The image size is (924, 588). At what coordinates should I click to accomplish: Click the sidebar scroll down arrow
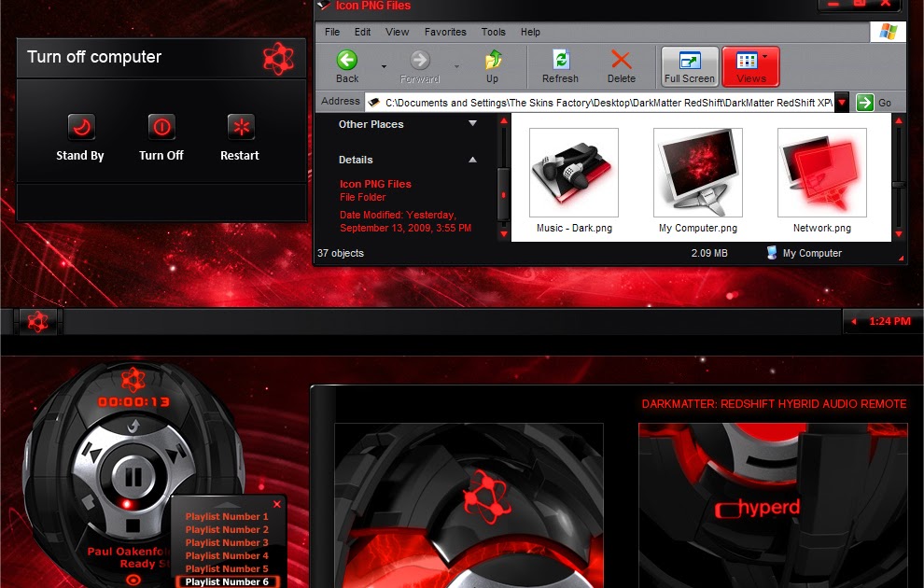[503, 234]
